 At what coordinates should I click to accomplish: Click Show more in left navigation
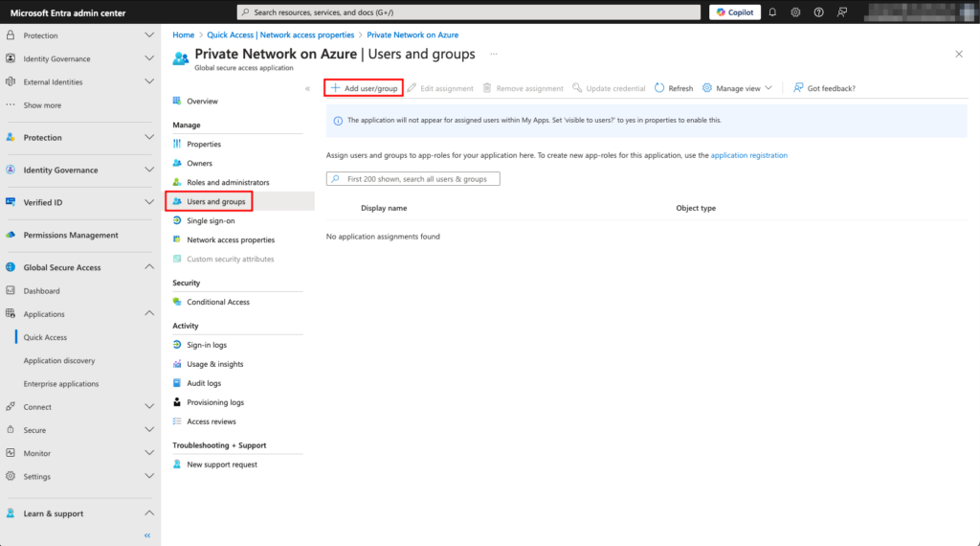coord(42,105)
